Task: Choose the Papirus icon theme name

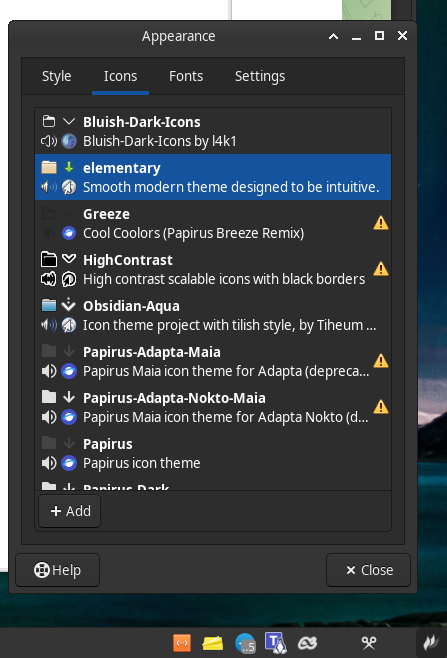Action: (107, 444)
